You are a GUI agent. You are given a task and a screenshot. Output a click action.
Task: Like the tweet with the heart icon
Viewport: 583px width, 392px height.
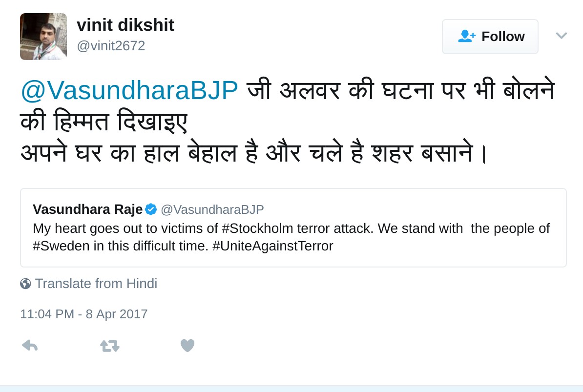click(x=187, y=346)
